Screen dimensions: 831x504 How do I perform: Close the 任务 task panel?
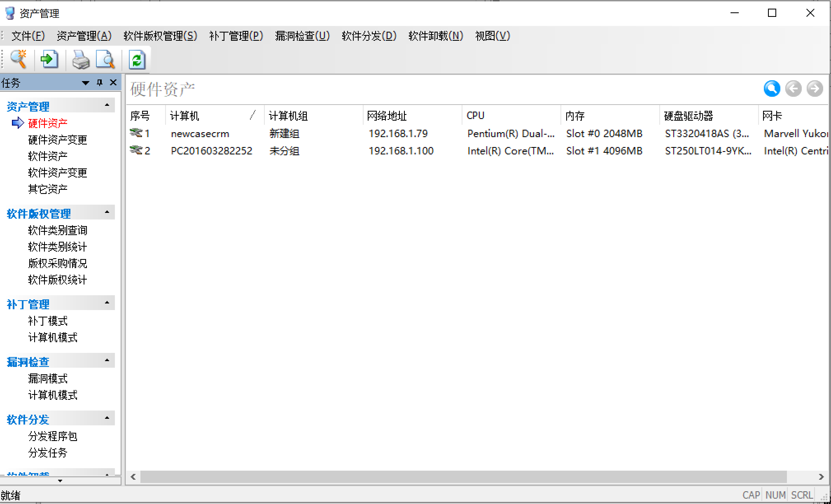pos(113,83)
